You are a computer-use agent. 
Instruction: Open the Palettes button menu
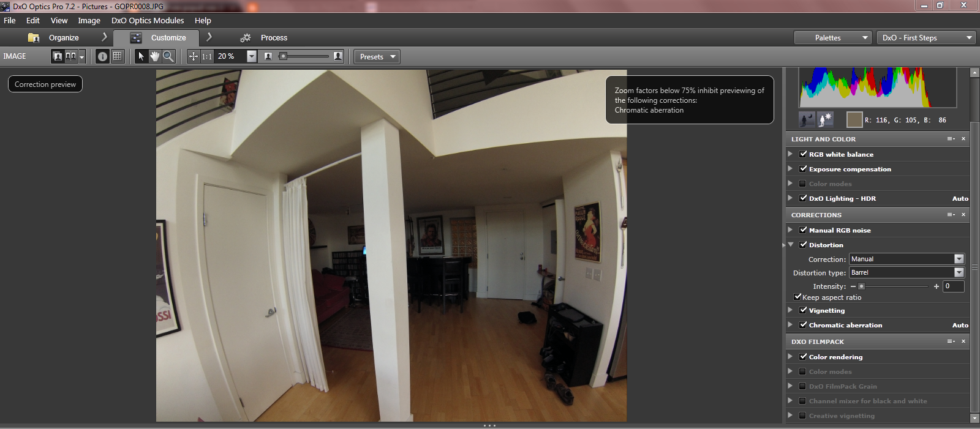(x=833, y=37)
